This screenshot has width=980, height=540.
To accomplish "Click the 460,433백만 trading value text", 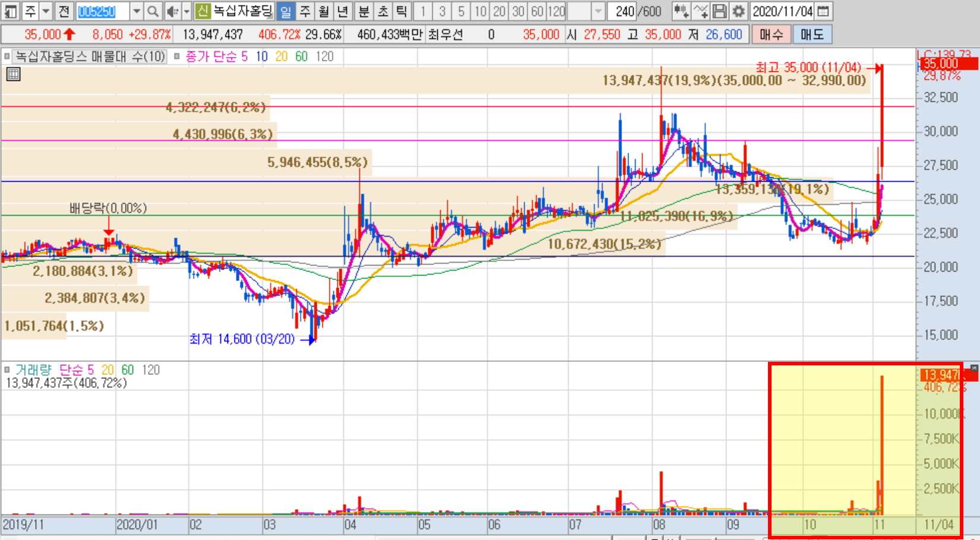I will (390, 34).
